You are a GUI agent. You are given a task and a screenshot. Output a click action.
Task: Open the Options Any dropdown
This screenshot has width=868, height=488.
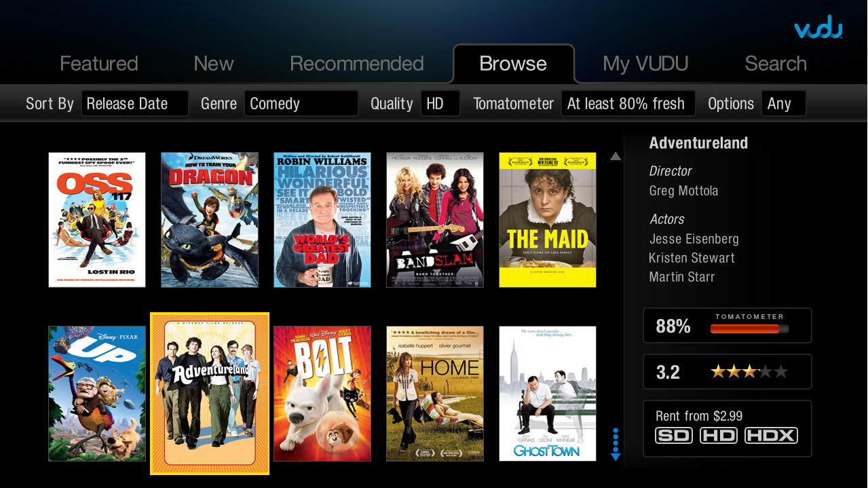click(783, 104)
